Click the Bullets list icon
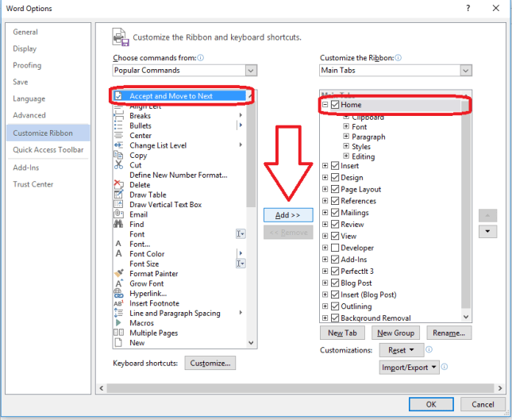The image size is (512, 420). (x=118, y=125)
